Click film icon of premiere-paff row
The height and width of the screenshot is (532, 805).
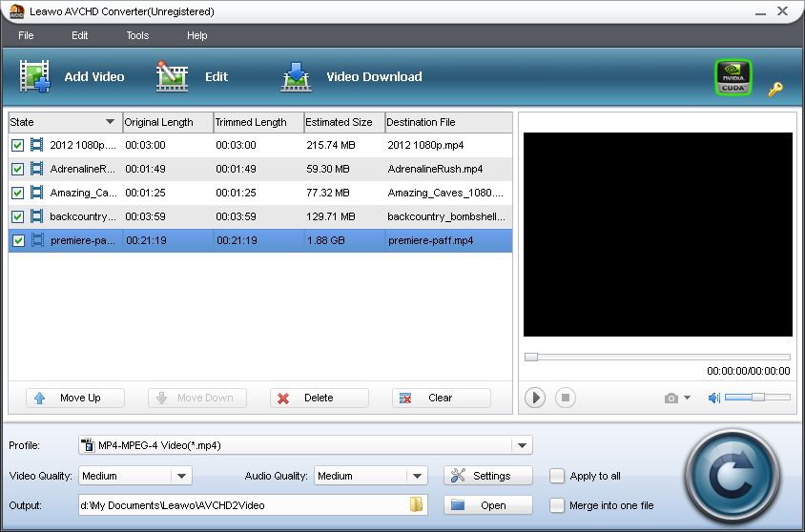[37, 239]
